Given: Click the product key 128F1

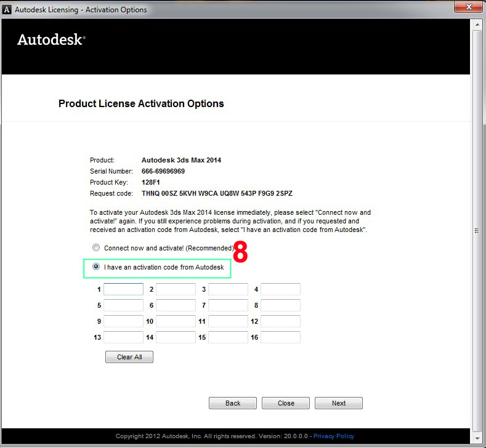Looking at the screenshot, I should [x=151, y=182].
